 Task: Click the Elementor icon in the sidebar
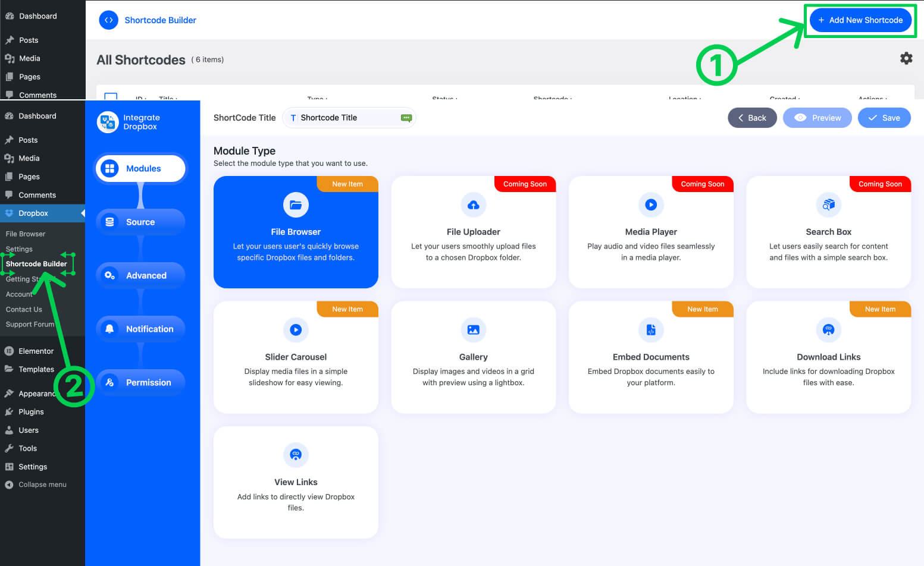9,351
